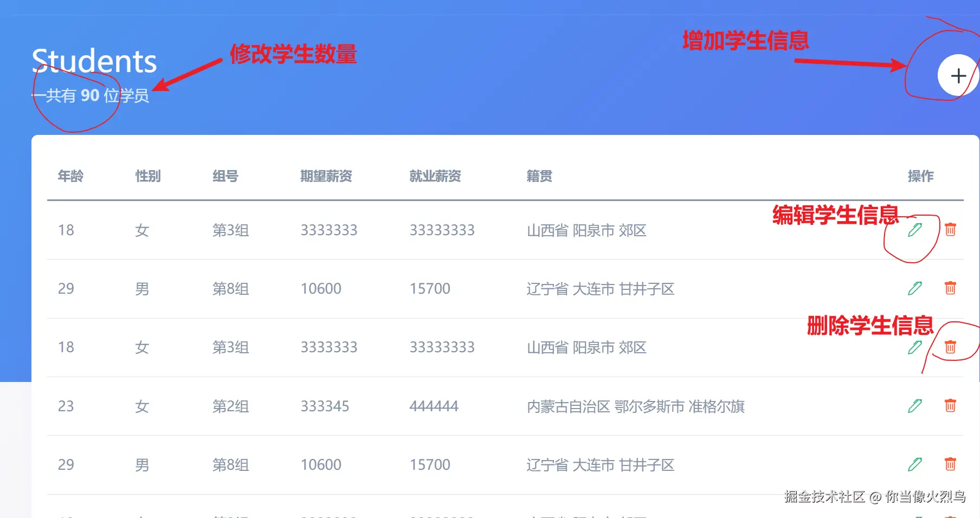
Task: Click 山西省 阳泉市 郊区 in first row
Action: point(586,230)
